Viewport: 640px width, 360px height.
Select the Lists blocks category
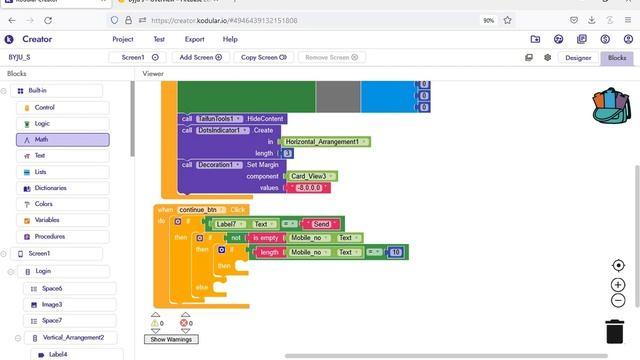tap(62, 172)
